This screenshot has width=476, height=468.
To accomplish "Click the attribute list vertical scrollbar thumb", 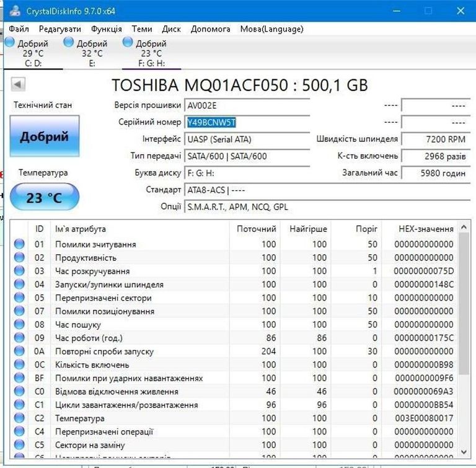I will coord(464,304).
